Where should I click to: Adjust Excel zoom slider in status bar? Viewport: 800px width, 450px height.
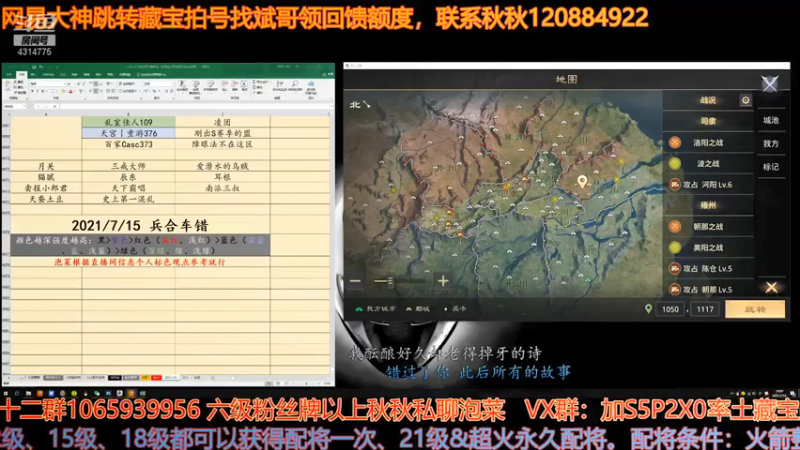coord(307,383)
